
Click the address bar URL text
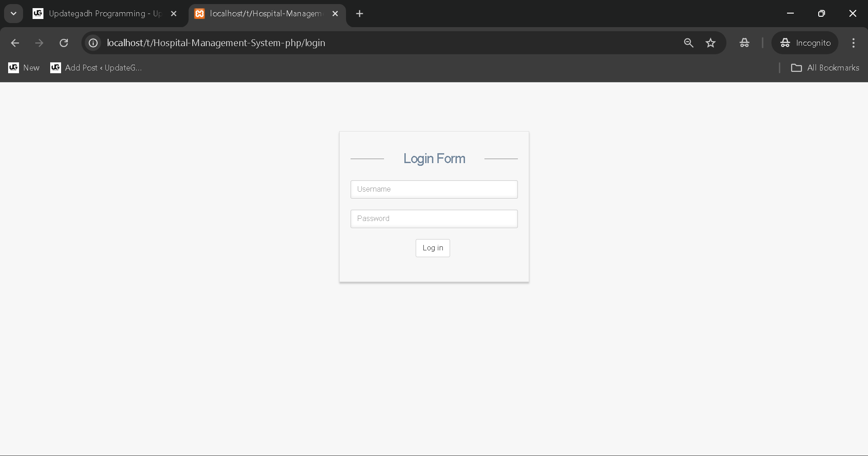click(x=216, y=43)
